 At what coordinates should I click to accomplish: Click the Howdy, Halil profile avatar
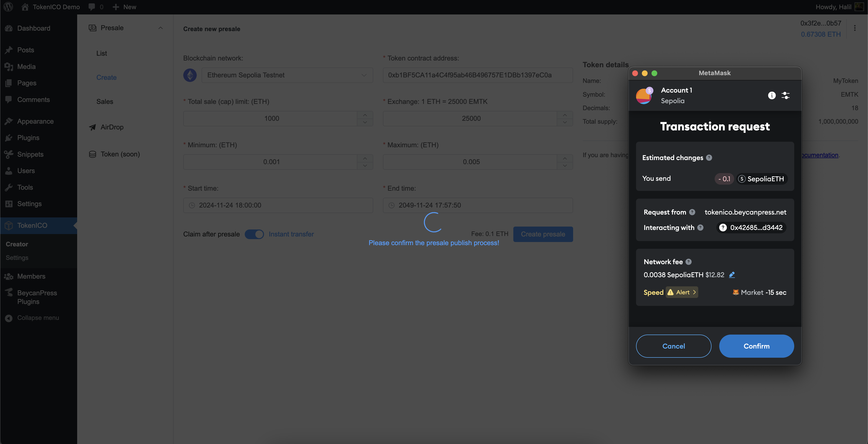coord(859,7)
